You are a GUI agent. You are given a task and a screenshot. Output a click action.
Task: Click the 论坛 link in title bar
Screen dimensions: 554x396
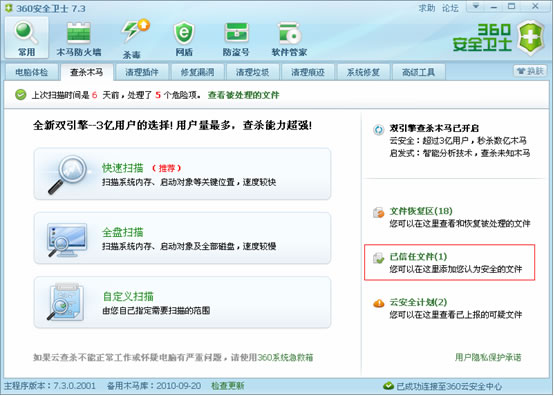click(450, 8)
